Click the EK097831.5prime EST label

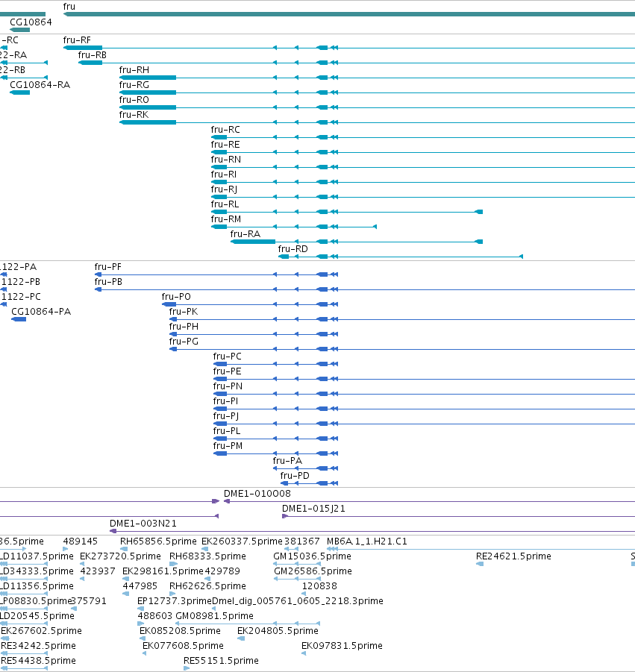coord(342,646)
